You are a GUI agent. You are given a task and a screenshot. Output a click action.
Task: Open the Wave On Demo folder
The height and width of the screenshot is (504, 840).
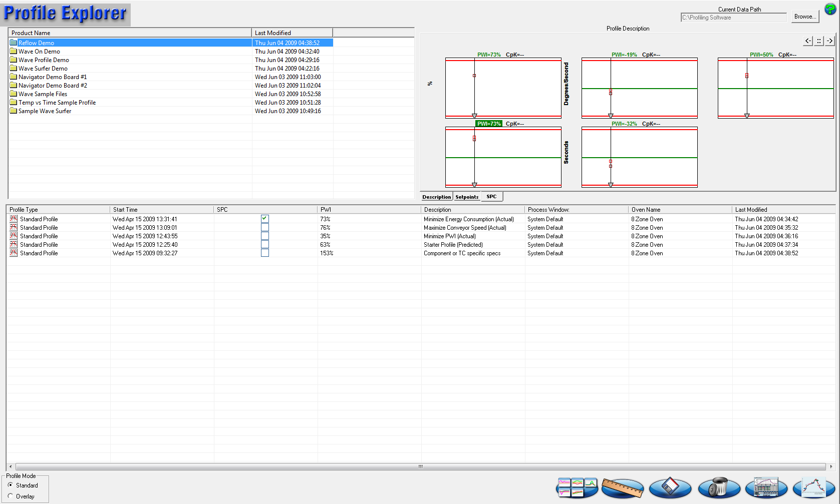click(x=39, y=52)
